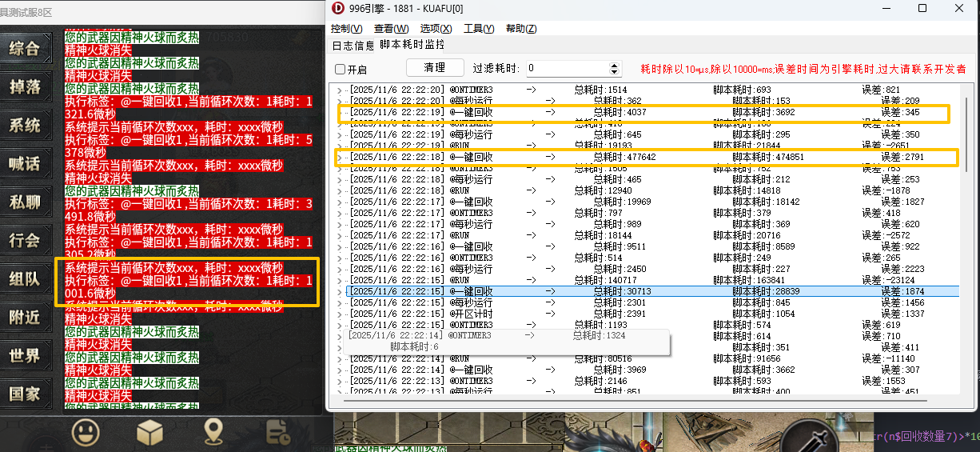Select the @RUN row with 总耗时:18144
The width and height of the screenshot is (980, 452).
pyautogui.click(x=651, y=236)
